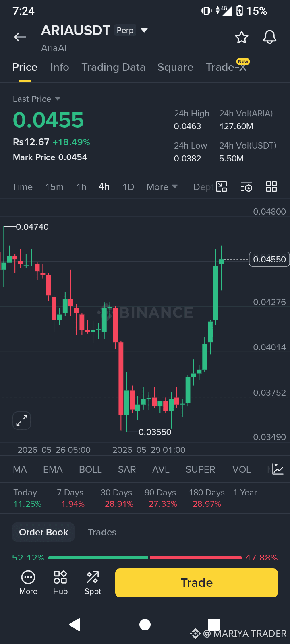Viewport: 290px width, 644px height.
Task: Open the chart layout grid icon
Action: (271, 186)
